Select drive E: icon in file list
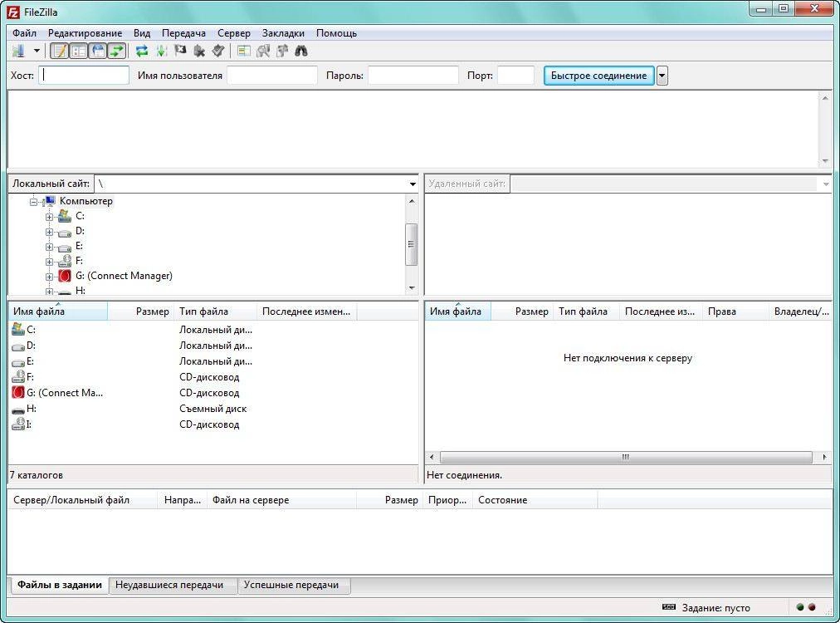 click(18, 362)
